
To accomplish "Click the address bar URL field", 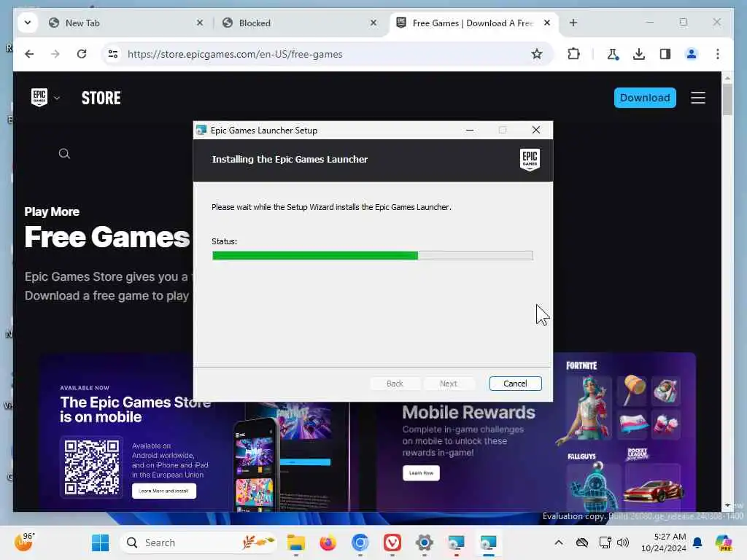I will [326, 54].
